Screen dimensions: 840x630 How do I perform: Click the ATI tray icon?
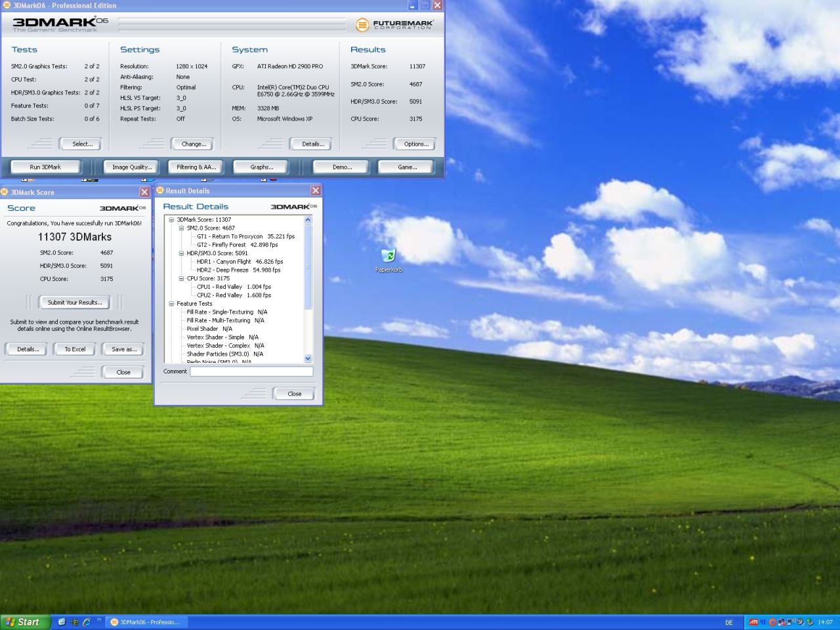753,622
